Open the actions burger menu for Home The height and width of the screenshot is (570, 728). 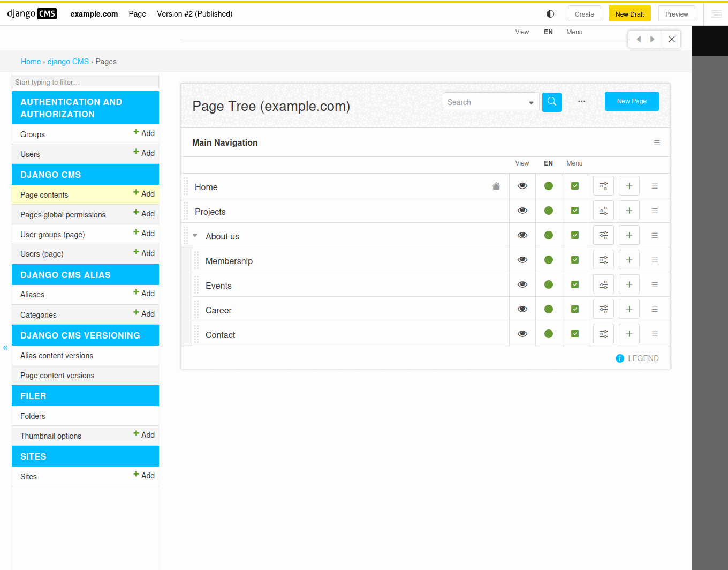coord(655,186)
